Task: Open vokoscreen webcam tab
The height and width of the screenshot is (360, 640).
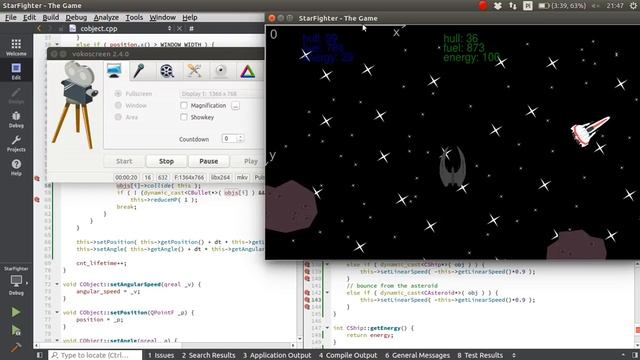Action: [x=221, y=71]
